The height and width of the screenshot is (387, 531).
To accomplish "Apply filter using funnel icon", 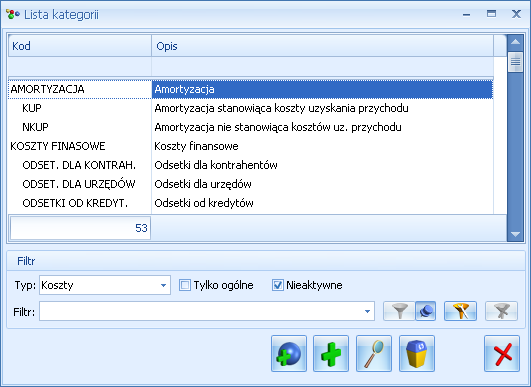I will [x=399, y=311].
